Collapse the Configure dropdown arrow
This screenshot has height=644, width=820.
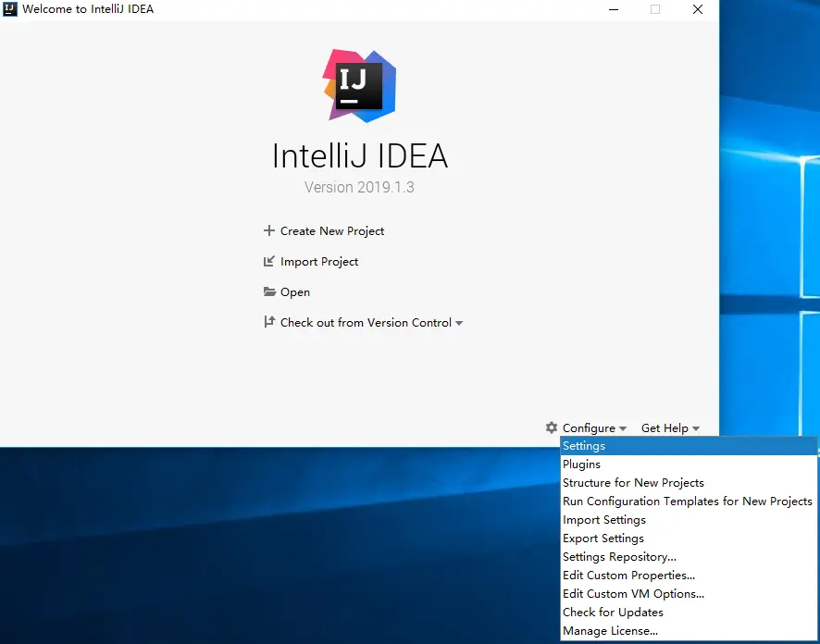coord(622,428)
